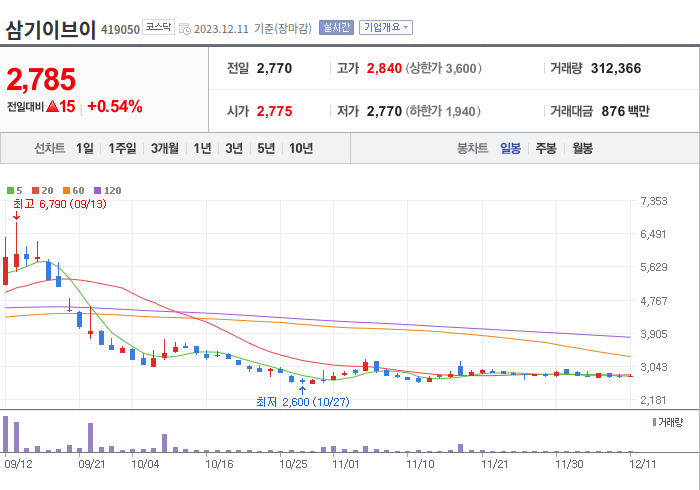The image size is (700, 490).
Task: Click the orange 60-day moving average swatch
Action: coord(67,191)
